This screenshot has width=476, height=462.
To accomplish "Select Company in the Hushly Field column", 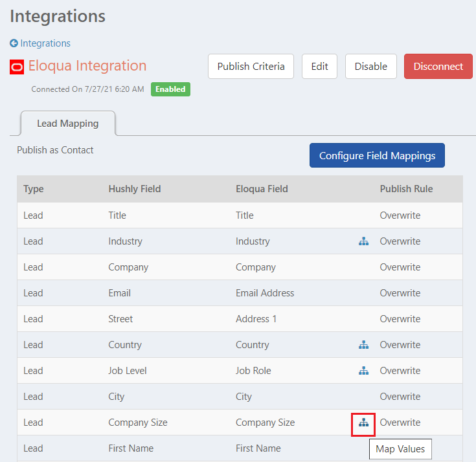I will pyautogui.click(x=128, y=267).
